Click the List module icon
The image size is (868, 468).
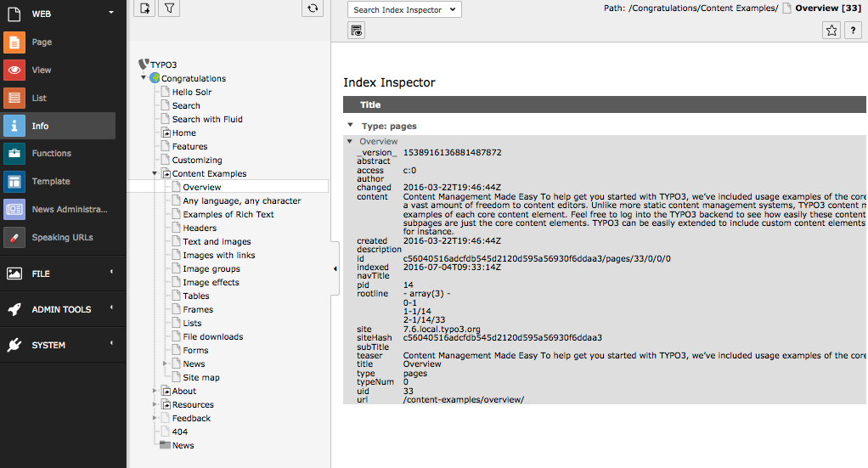pos(14,99)
